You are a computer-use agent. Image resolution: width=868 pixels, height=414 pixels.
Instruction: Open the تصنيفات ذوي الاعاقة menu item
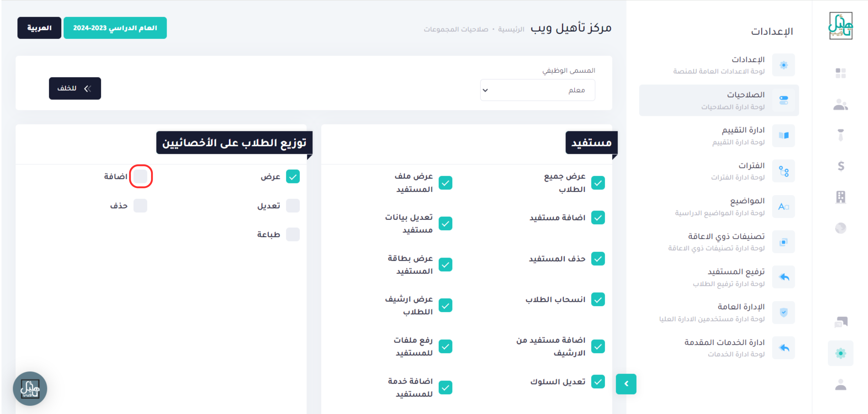click(719, 242)
